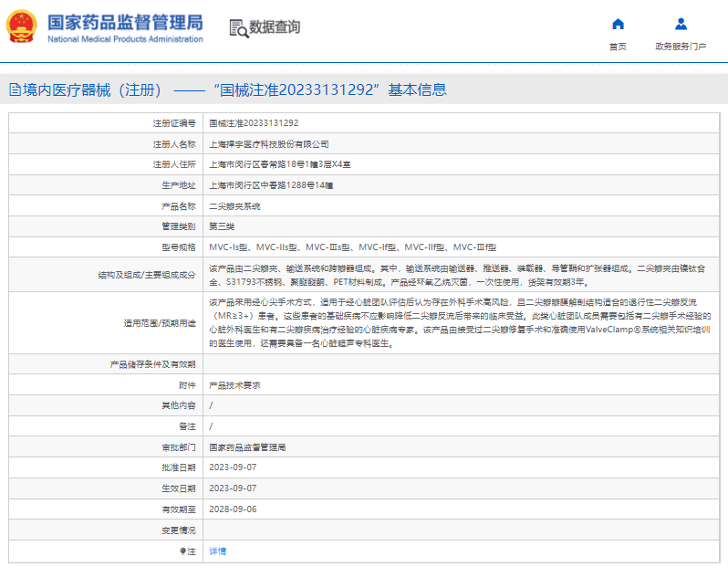Screen dimensions: 728x567
Task: Click intended use paragraph mentioning ValveClamp
Action: (x=460, y=323)
